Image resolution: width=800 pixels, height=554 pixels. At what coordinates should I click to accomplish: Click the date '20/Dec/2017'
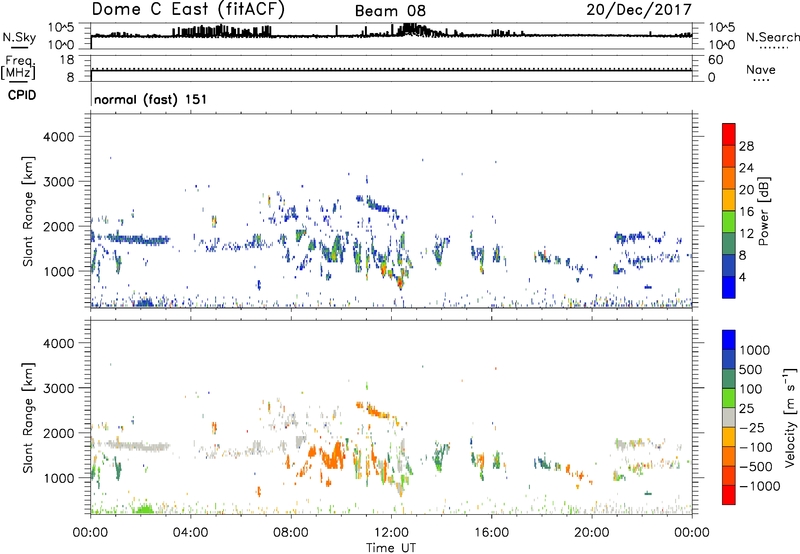pos(639,10)
